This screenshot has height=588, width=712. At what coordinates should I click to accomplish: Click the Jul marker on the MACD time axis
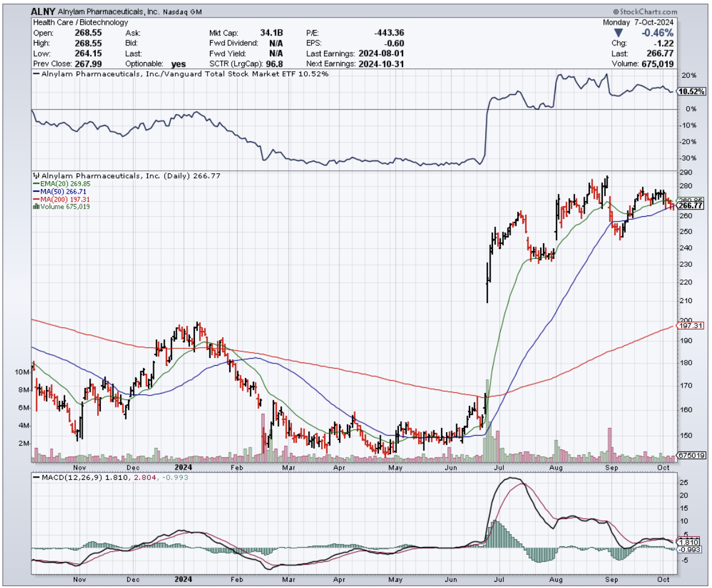[x=500, y=580]
